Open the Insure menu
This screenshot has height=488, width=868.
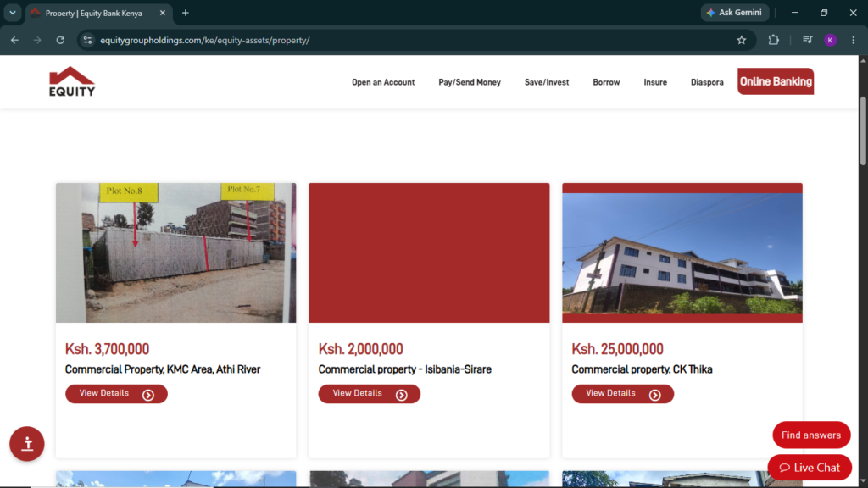pos(655,82)
